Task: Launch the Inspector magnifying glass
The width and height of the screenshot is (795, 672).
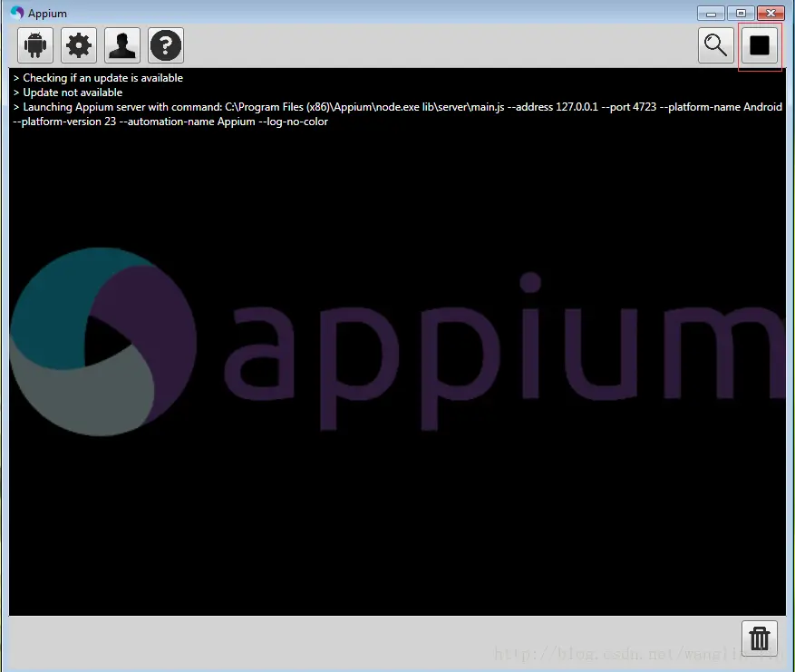Action: [716, 45]
